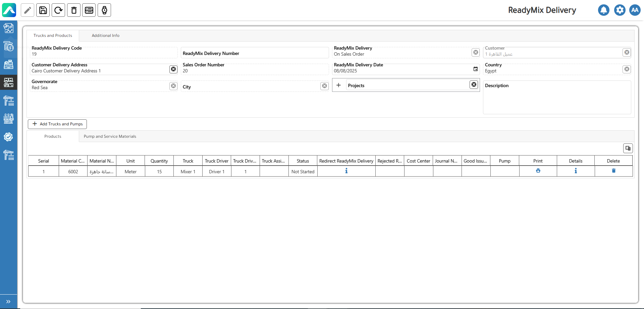Click the trash delete icon in toolbar

click(74, 10)
